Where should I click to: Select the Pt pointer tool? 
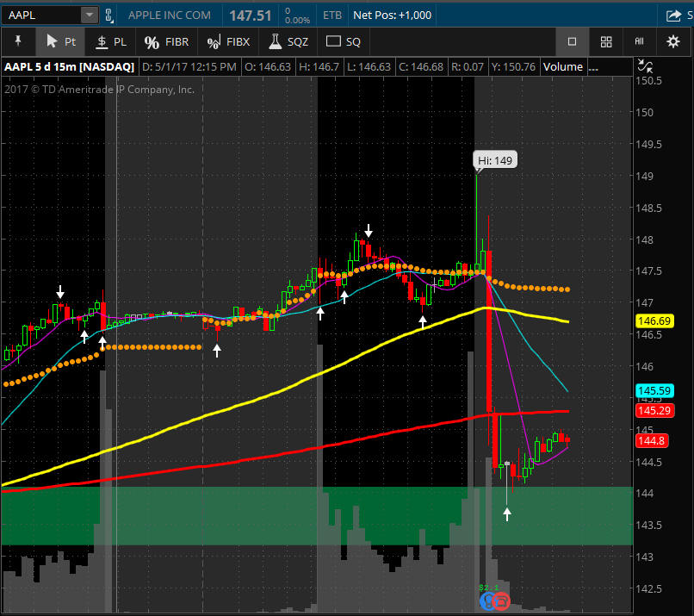pos(60,41)
